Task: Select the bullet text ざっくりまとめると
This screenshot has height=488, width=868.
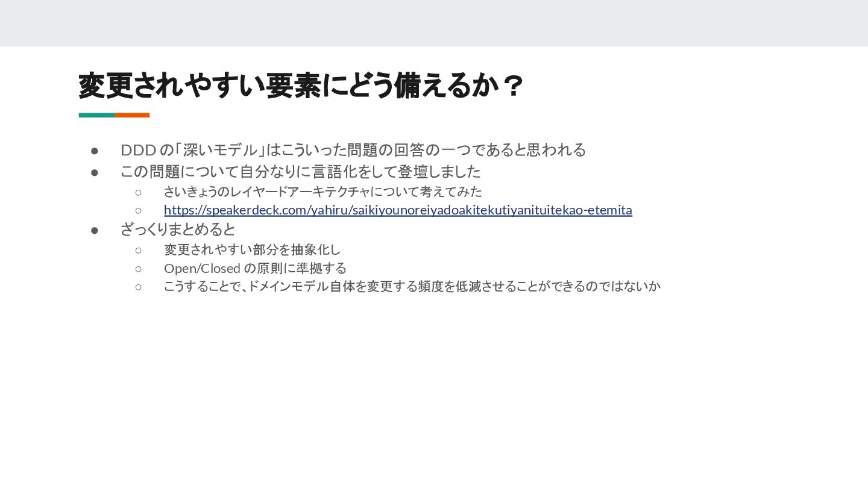Action: tap(178, 230)
